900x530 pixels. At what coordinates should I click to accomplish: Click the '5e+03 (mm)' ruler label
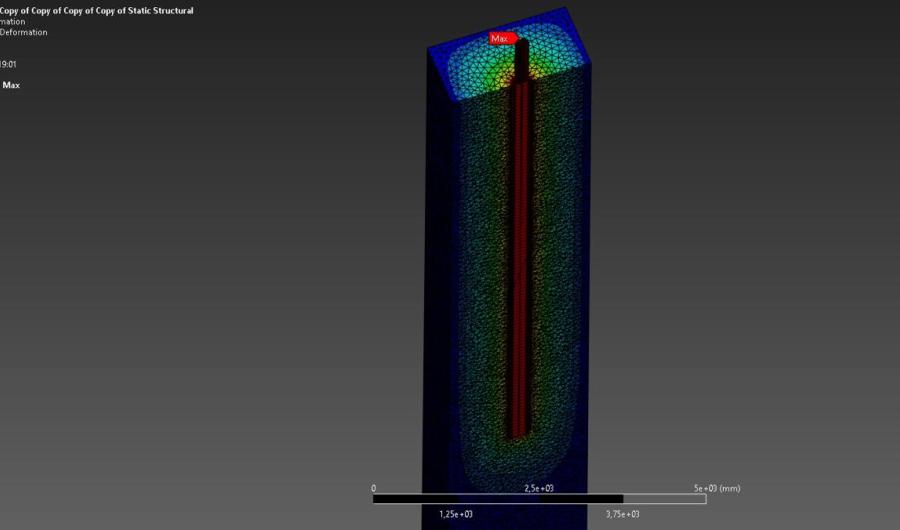pyautogui.click(x=716, y=488)
